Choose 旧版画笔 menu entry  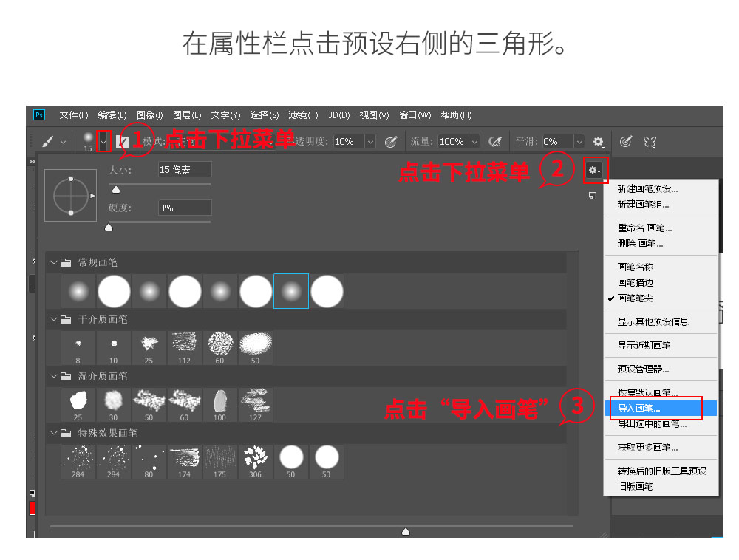pos(660,487)
